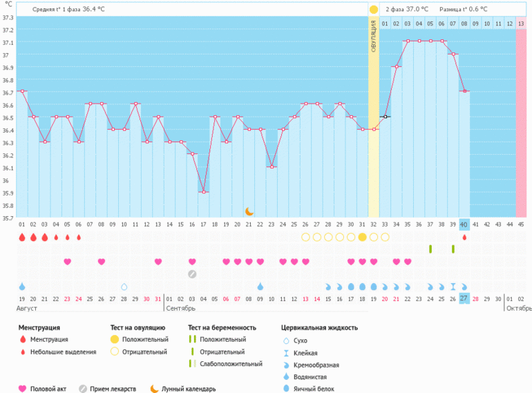Select the highlighted cycle day 40 cell

[464, 224]
